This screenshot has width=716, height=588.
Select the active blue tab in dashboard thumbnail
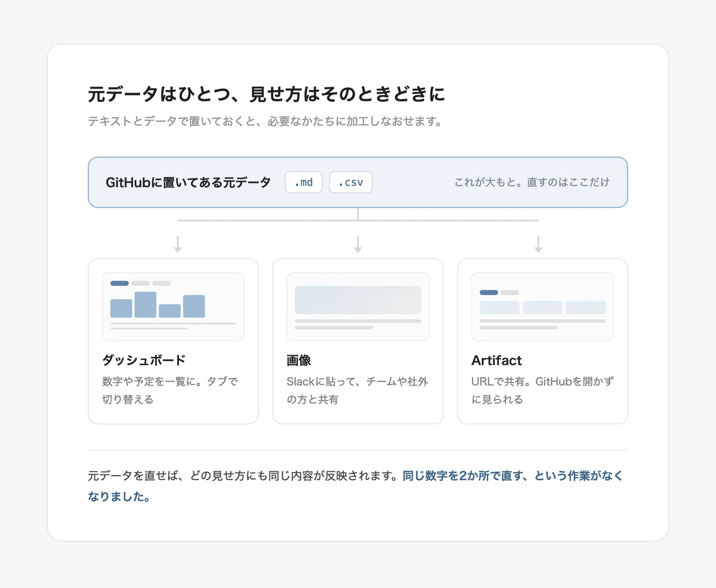pyautogui.click(x=119, y=283)
